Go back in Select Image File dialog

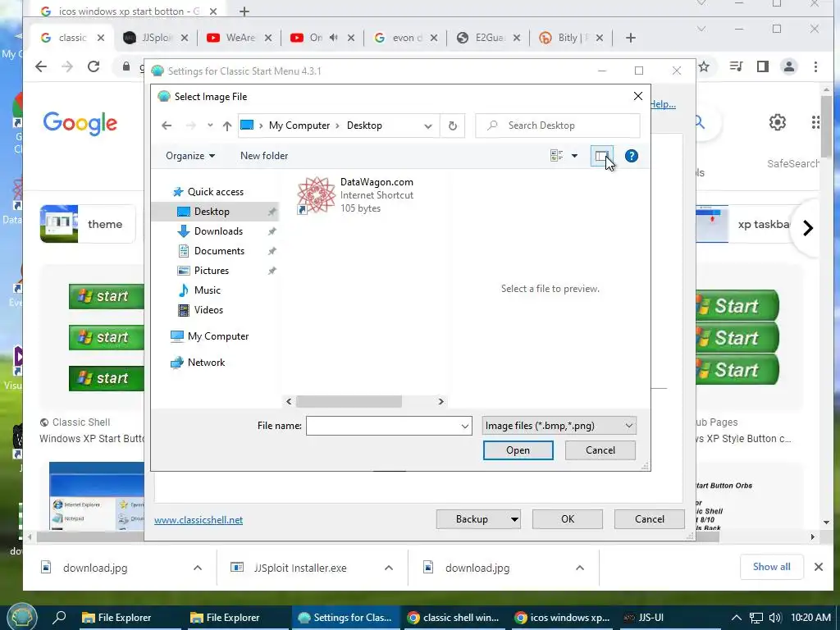(x=167, y=126)
